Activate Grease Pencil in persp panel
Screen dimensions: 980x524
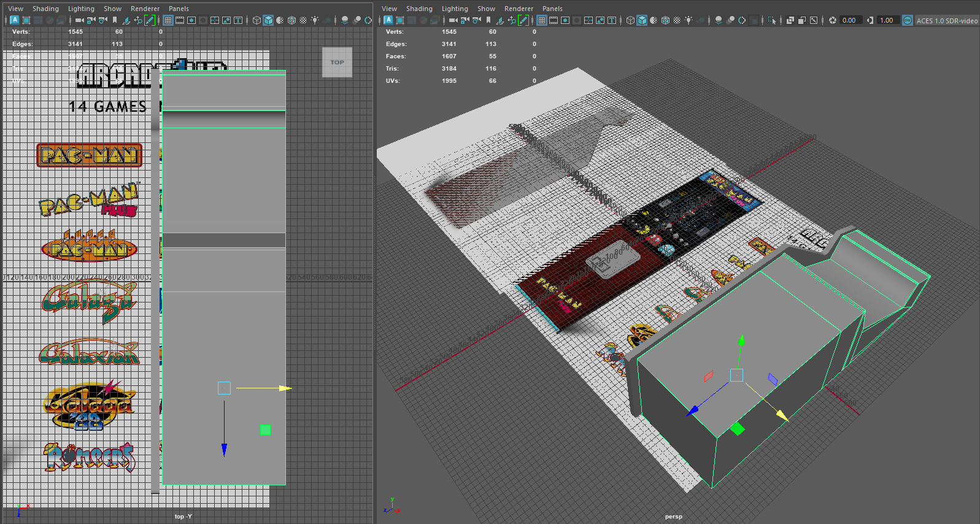click(x=523, y=20)
